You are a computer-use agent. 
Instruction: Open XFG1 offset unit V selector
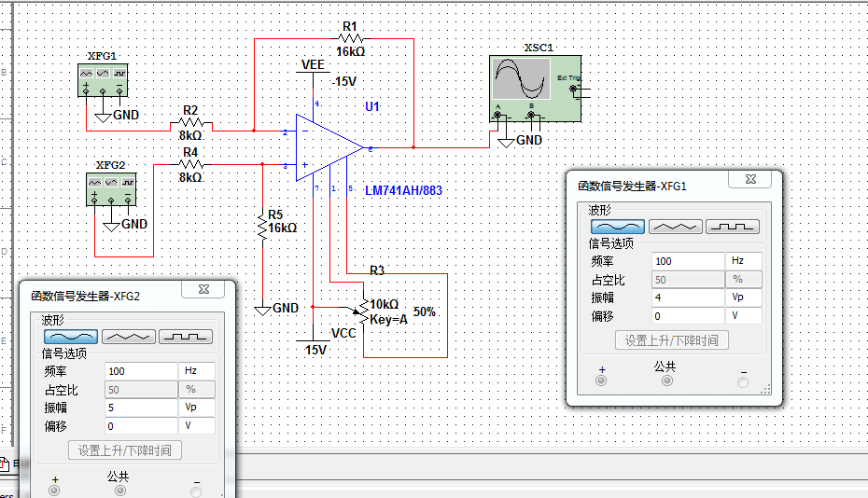point(744,315)
